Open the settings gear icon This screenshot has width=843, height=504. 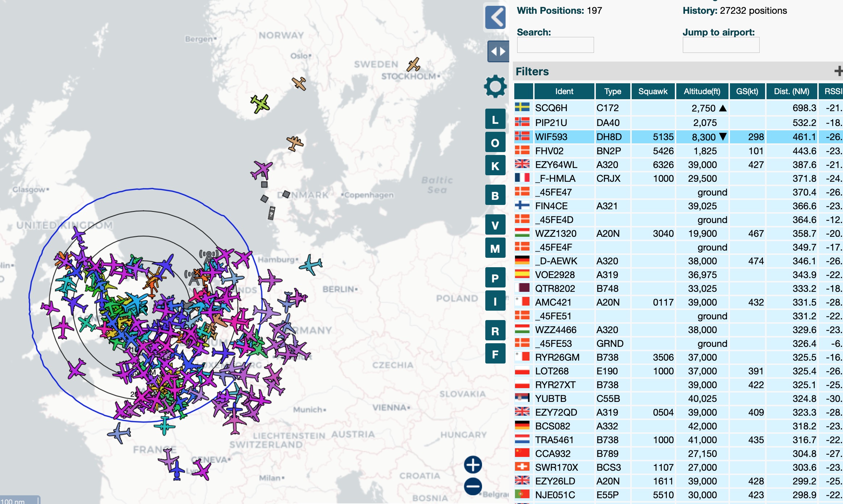pyautogui.click(x=495, y=87)
